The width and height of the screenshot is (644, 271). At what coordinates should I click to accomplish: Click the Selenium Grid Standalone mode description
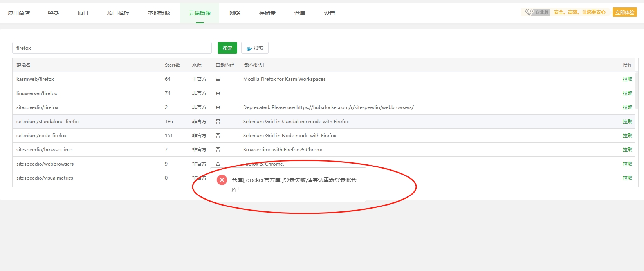click(296, 122)
